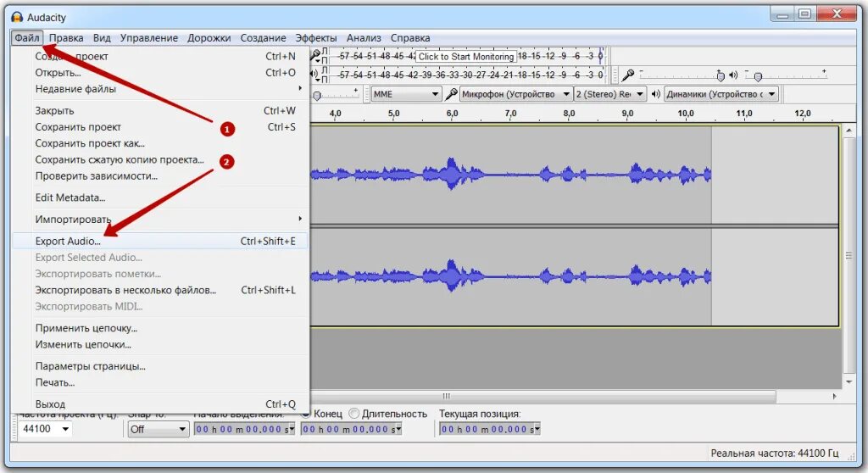Screen dimensions: 868x473
Task: Open the Динамики playback device dropdown
Action: pos(721,94)
